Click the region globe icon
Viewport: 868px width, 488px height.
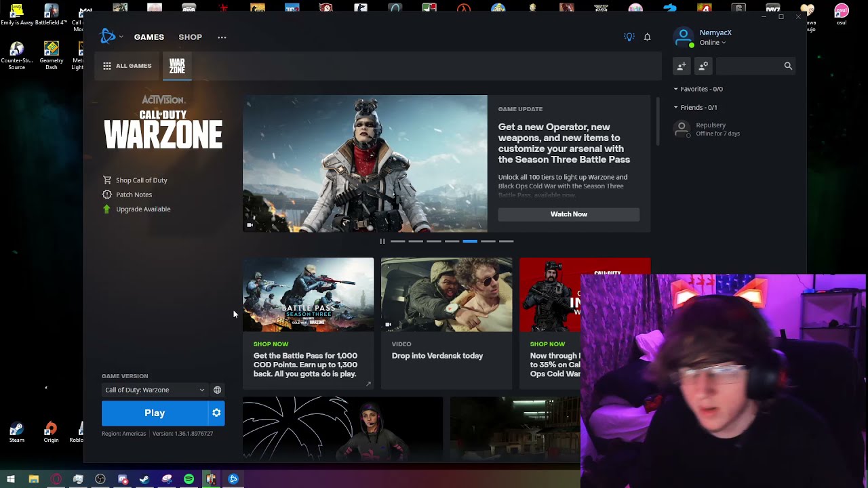click(217, 390)
